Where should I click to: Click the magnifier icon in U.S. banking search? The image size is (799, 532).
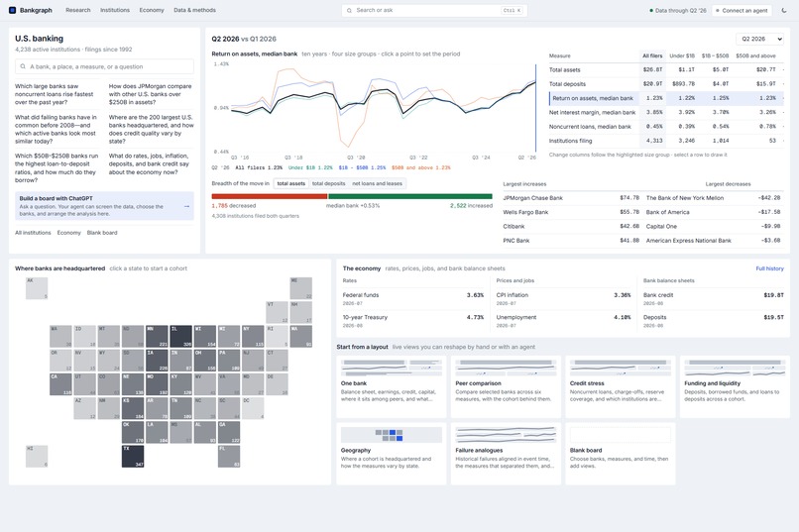[23, 66]
